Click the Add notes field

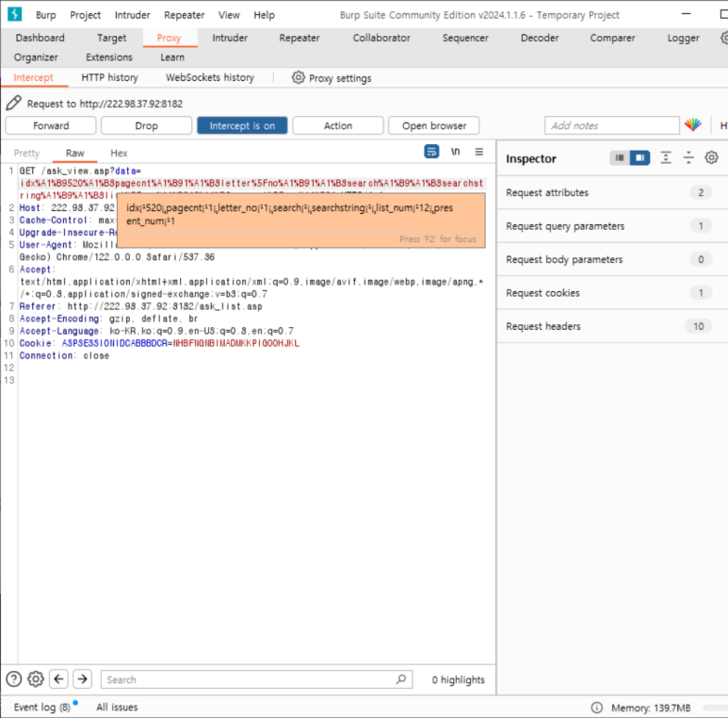(x=612, y=125)
